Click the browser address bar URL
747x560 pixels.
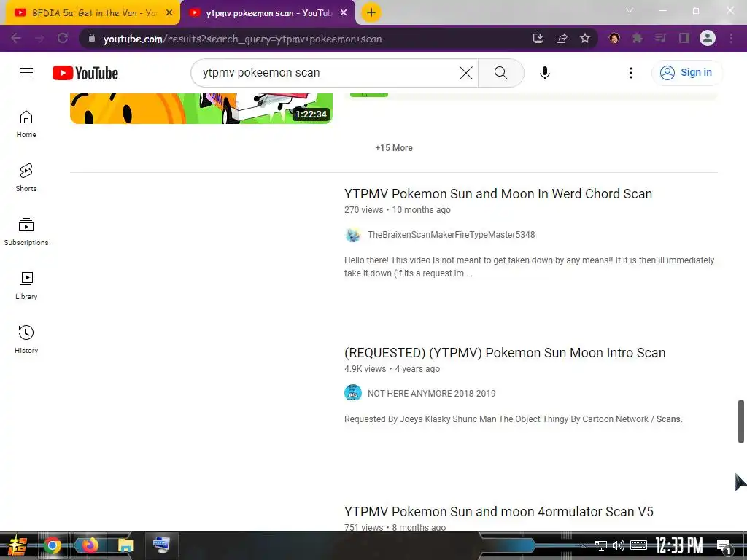[242, 39]
